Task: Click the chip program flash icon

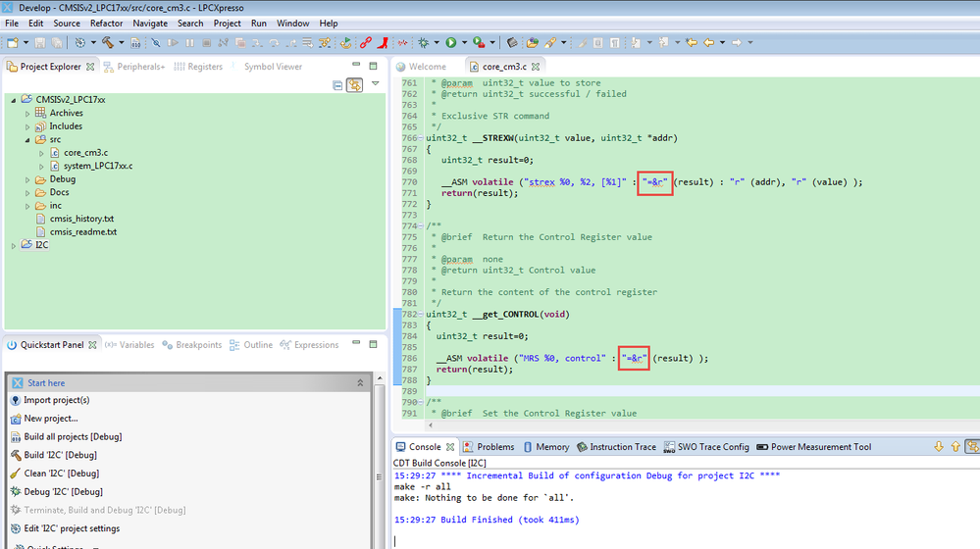Action: click(x=512, y=42)
